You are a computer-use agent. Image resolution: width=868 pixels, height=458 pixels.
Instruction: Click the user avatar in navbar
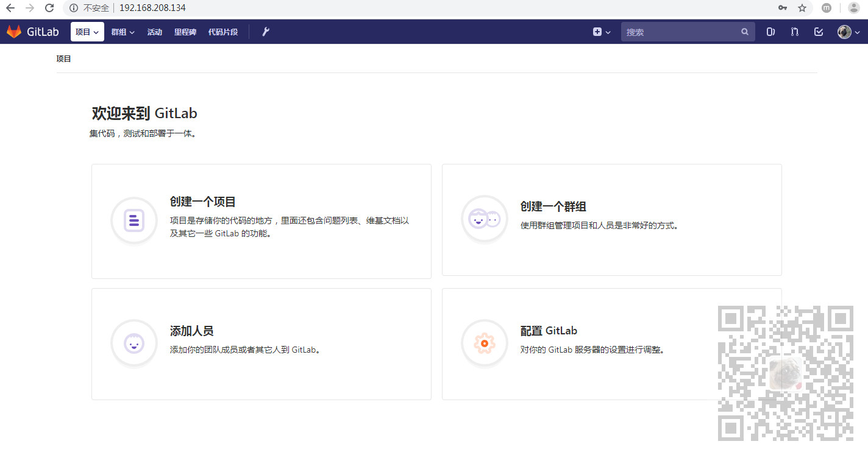(844, 32)
